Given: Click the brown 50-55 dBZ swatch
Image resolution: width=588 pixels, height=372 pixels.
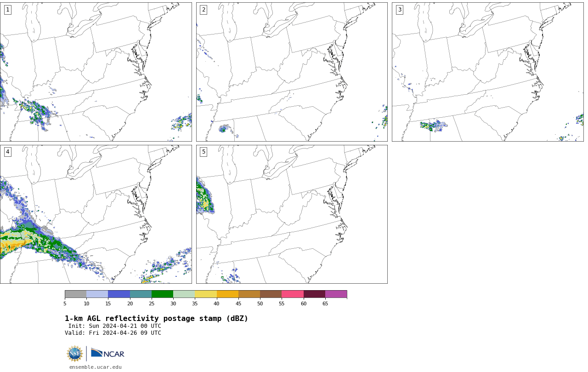Looking at the screenshot, I should pyautogui.click(x=271, y=294).
